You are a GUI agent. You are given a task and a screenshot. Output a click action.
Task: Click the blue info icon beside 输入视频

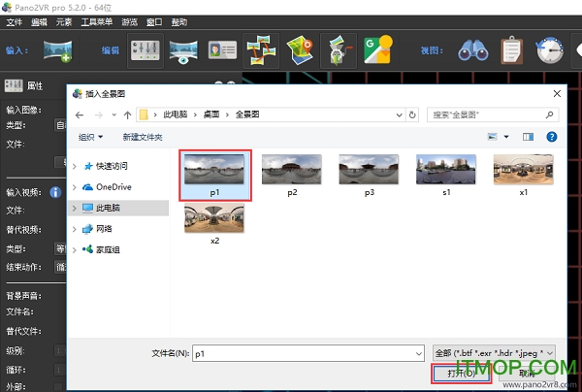[x=55, y=192]
